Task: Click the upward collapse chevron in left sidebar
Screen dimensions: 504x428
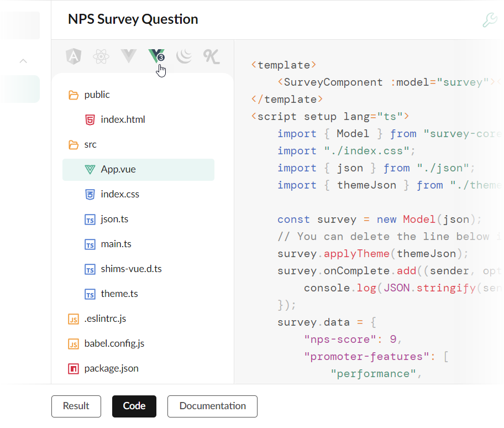Action: click(22, 61)
